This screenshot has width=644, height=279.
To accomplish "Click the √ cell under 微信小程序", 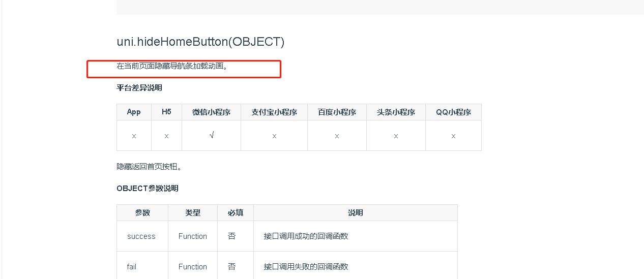I will point(211,135).
